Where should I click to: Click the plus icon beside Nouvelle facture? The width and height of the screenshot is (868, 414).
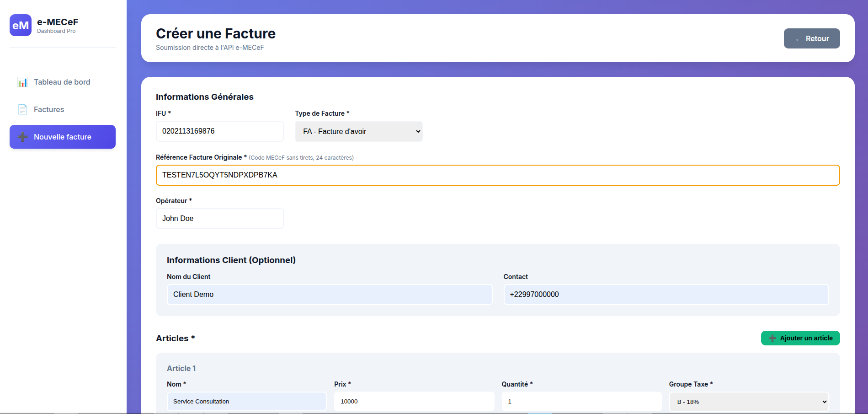tap(22, 137)
